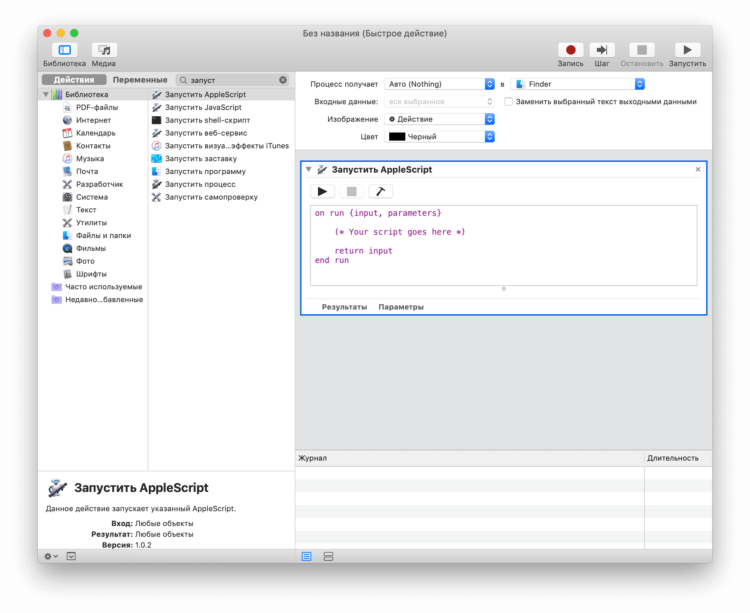This screenshot has width=750, height=613.
Task: Open the gear menu in the bottom bar
Action: click(51, 556)
